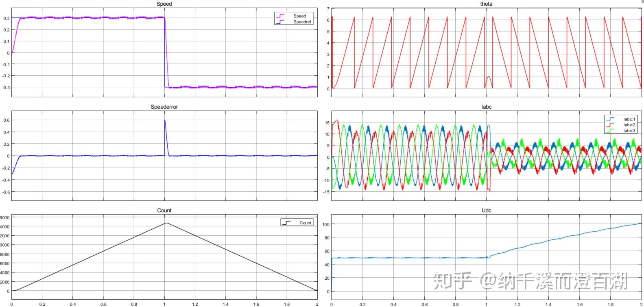Screen dimensions: 644x307
Task: Select the Count plot title
Action: (x=164, y=210)
